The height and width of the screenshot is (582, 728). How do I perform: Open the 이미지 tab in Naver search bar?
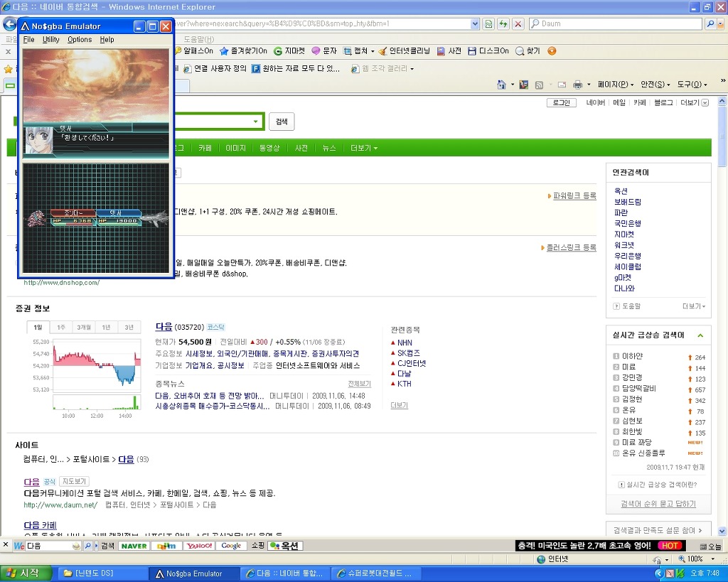[235, 148]
